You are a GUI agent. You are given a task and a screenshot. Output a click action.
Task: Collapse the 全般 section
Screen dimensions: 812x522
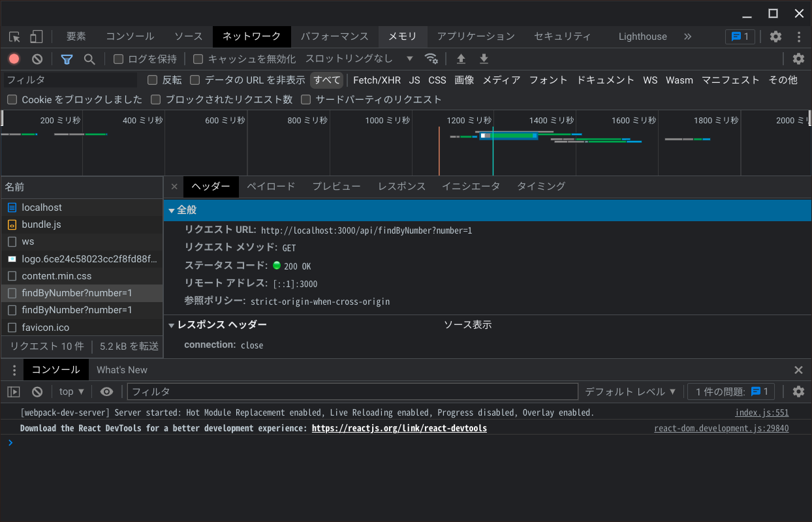click(172, 210)
